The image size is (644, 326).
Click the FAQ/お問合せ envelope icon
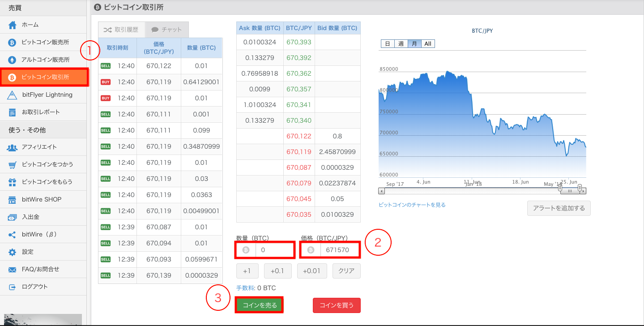pos(13,270)
